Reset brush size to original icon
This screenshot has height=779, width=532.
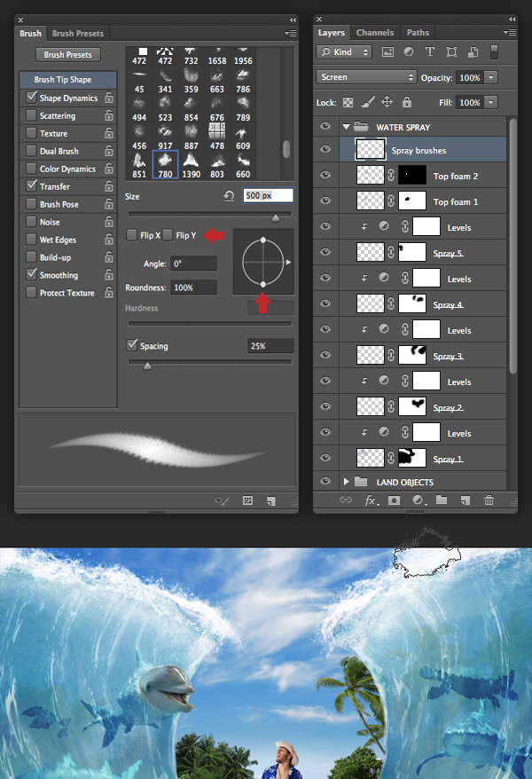point(229,196)
